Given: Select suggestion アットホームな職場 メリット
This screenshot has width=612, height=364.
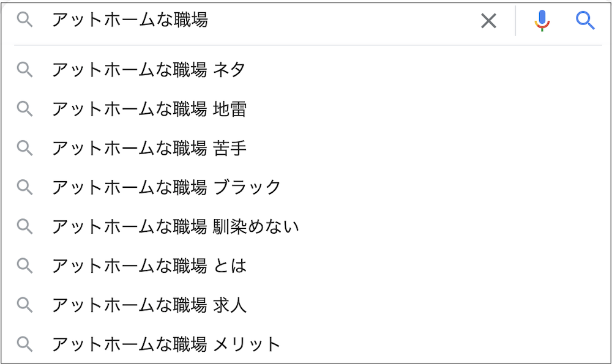Looking at the screenshot, I should [x=306, y=344].
